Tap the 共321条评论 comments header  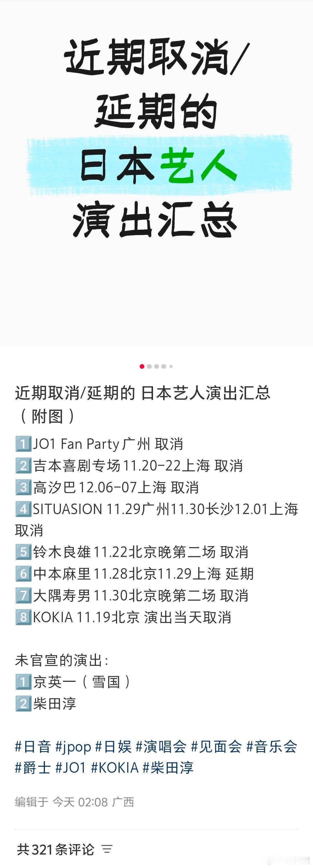coord(56,849)
